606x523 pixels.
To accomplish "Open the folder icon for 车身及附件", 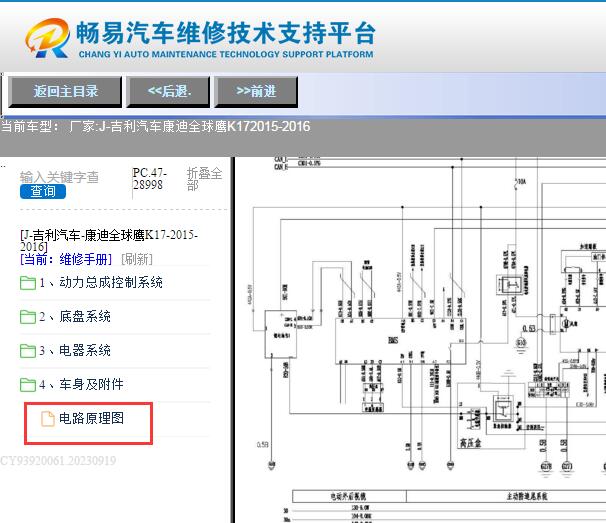I will coord(28,385).
